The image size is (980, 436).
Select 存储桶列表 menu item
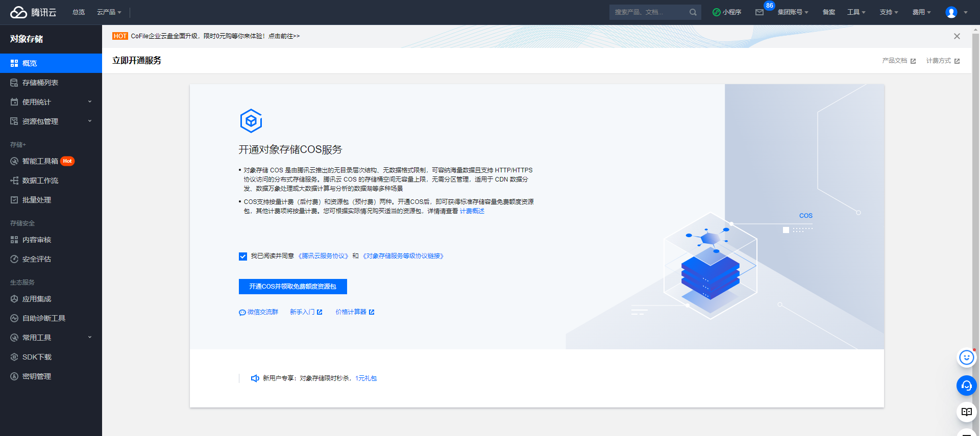coord(51,83)
